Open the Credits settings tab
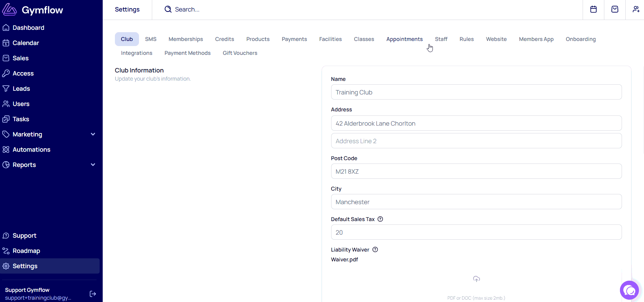The width and height of the screenshot is (644, 302). tap(225, 39)
